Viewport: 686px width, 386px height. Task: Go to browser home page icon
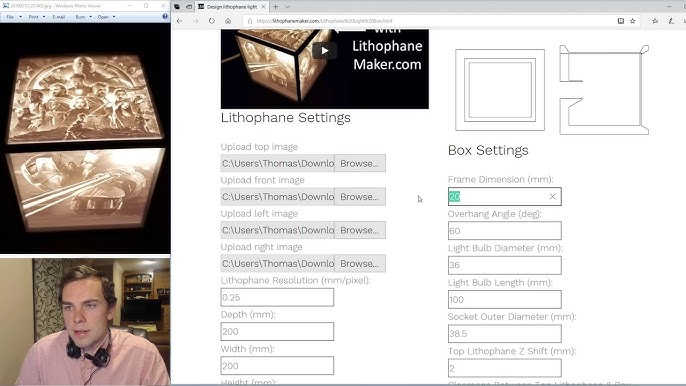(x=228, y=21)
